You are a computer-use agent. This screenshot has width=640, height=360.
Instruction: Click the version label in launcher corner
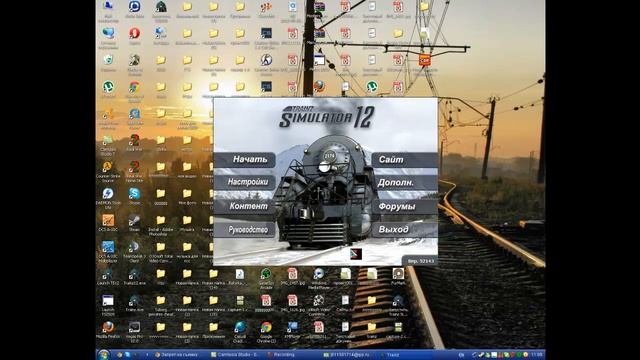point(420,261)
